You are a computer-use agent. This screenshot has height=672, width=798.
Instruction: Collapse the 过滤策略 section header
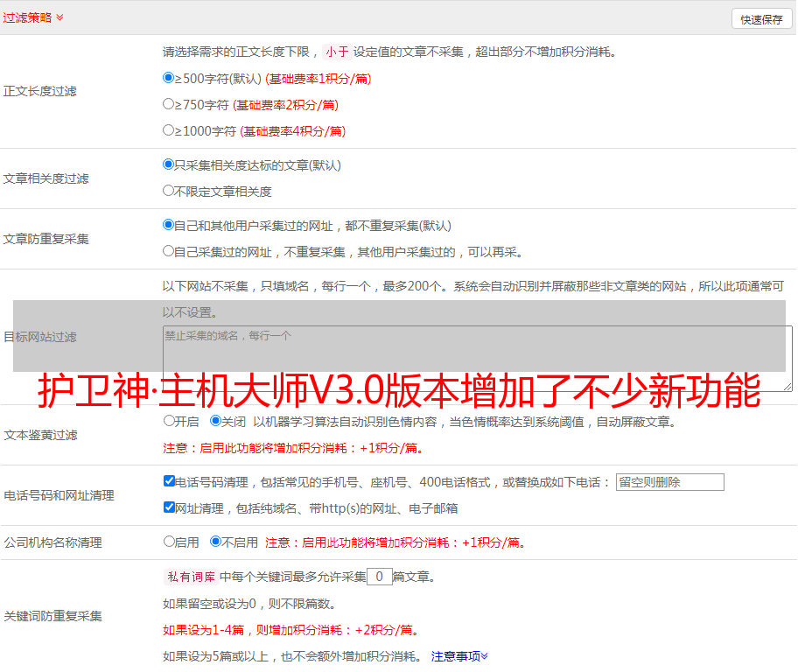33,17
